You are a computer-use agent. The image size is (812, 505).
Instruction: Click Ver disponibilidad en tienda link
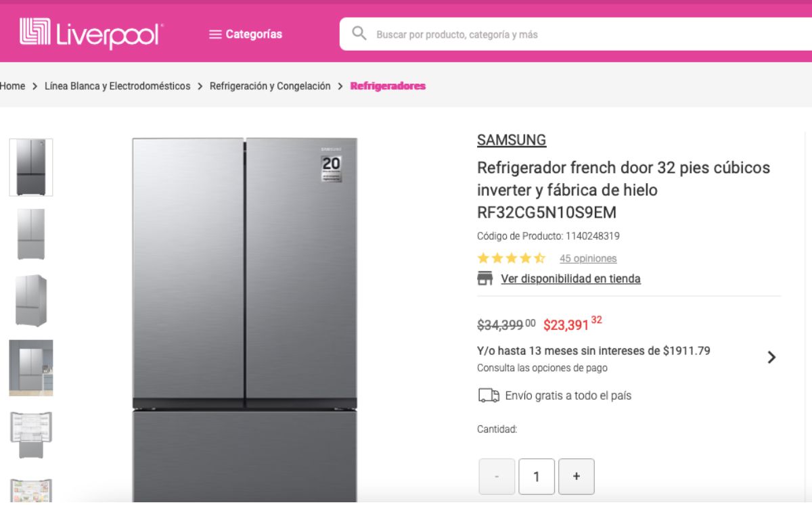(x=570, y=279)
